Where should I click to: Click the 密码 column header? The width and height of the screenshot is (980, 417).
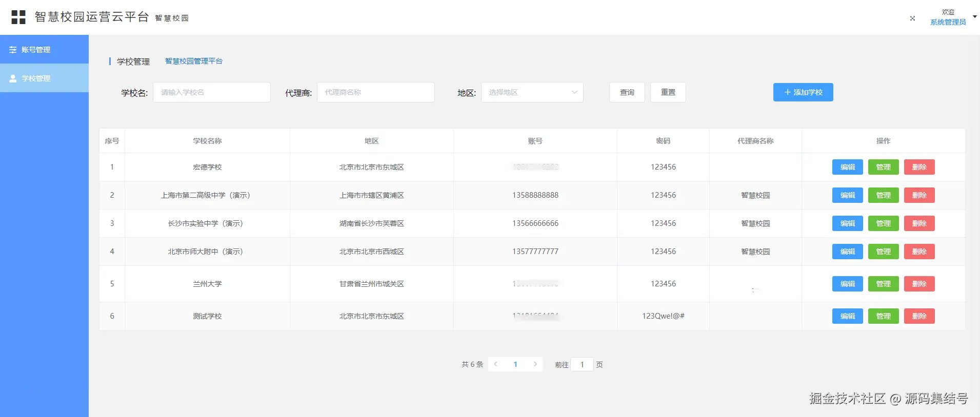(663, 141)
